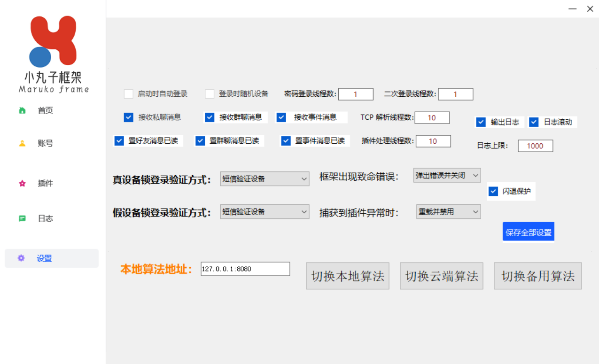Expand the 假设备锁登录验证方式 dropdown
The height and width of the screenshot is (364, 599).
tap(264, 211)
